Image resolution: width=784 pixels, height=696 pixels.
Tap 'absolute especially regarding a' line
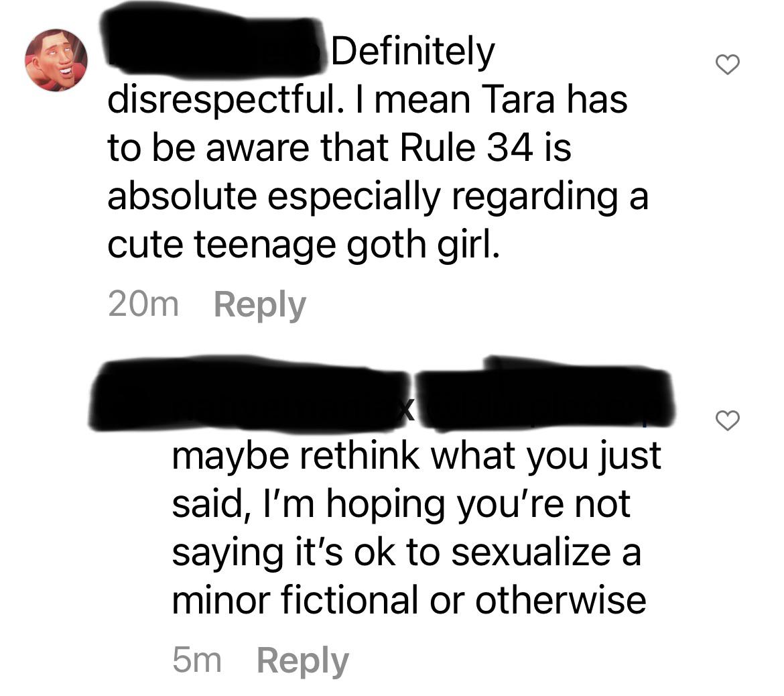point(378,197)
